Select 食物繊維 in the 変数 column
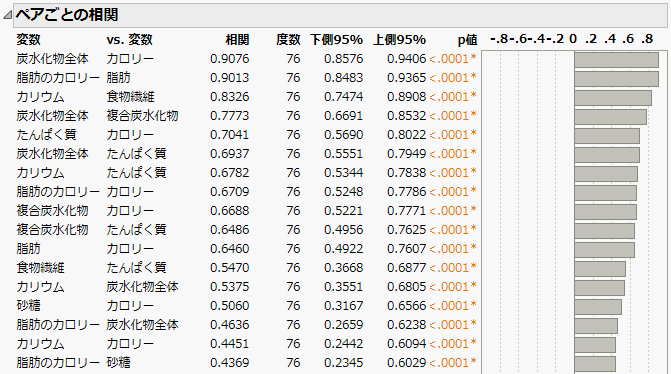The image size is (671, 374). [x=40, y=267]
